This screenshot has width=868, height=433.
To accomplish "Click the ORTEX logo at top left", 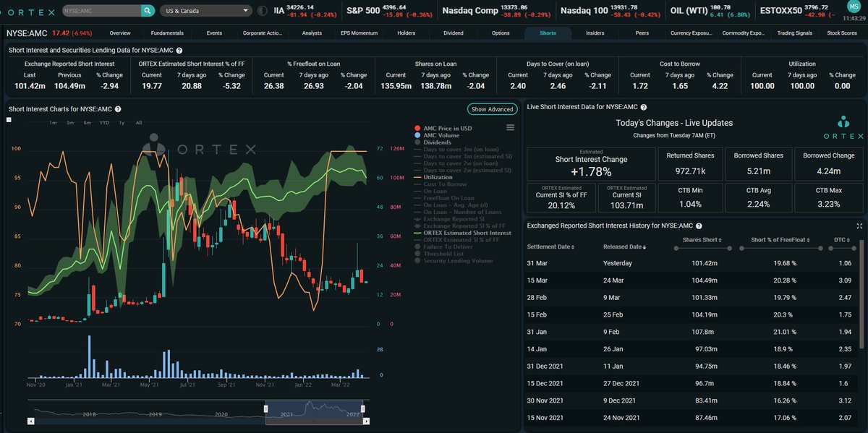I will [27, 11].
